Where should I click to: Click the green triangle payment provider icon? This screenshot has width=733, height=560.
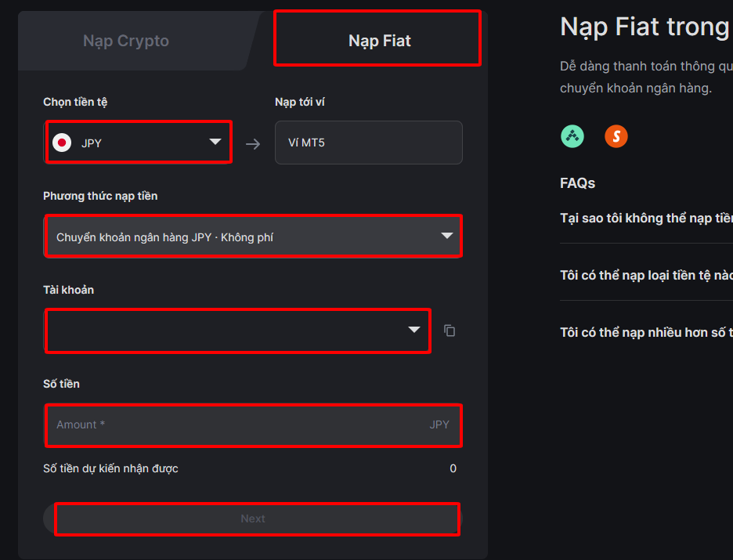pyautogui.click(x=572, y=136)
